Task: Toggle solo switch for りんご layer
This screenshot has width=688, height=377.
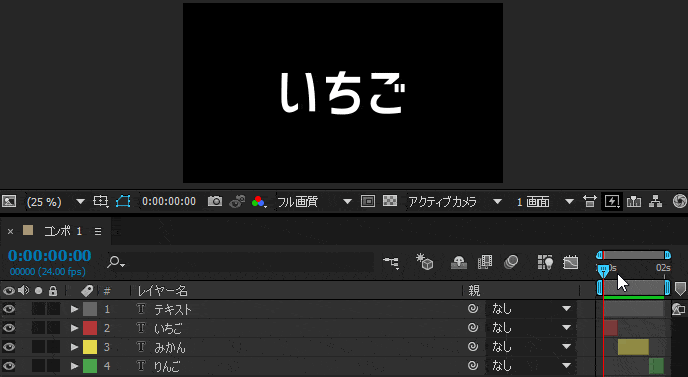Action: 39,366
